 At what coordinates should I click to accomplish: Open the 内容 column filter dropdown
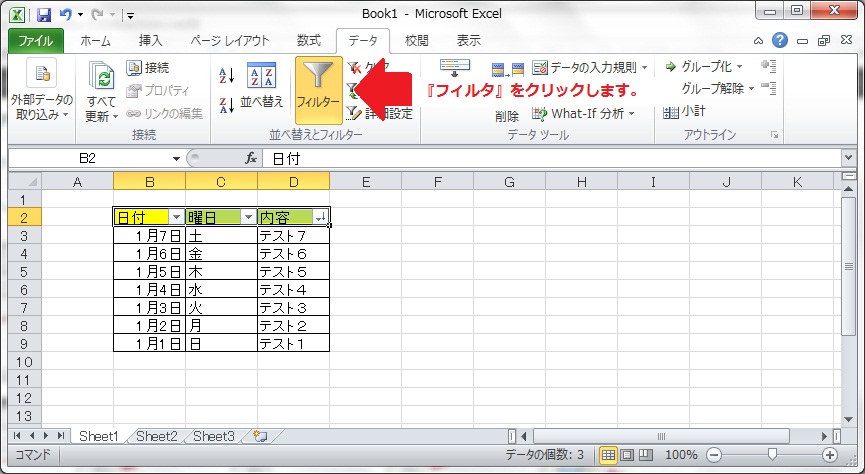321,217
